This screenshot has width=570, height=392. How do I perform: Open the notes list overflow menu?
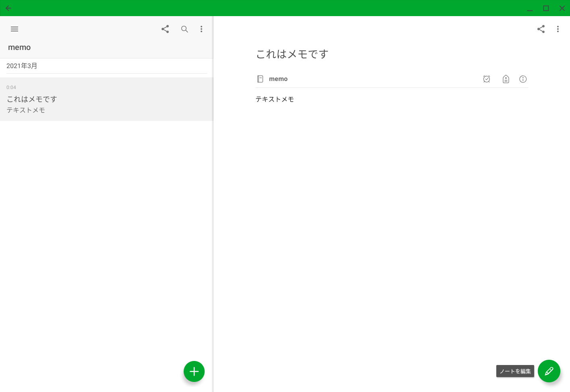pyautogui.click(x=201, y=29)
